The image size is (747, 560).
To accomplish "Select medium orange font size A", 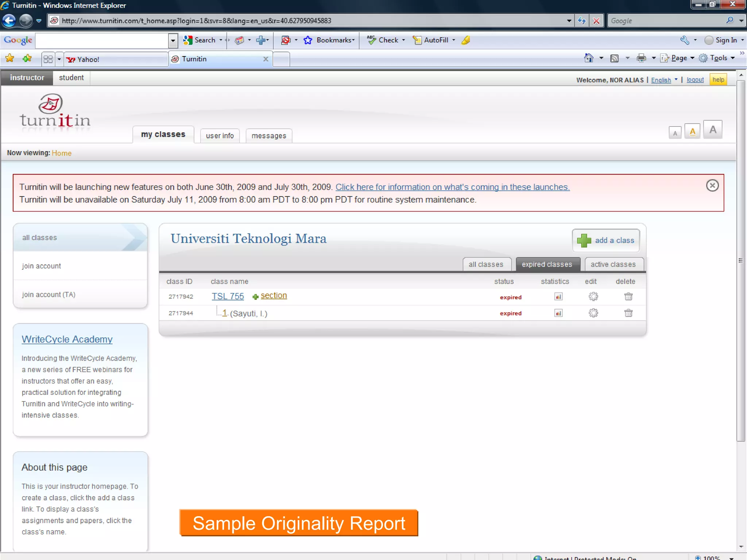I will point(692,131).
